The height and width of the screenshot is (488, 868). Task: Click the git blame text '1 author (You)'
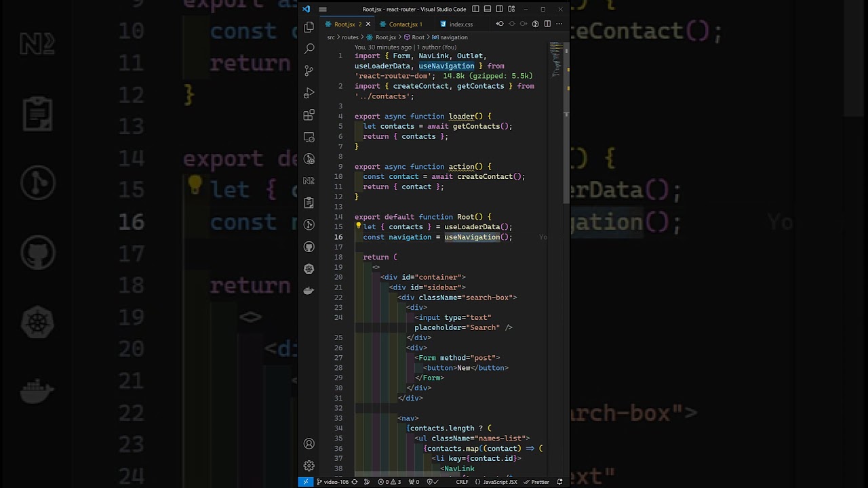pyautogui.click(x=435, y=47)
